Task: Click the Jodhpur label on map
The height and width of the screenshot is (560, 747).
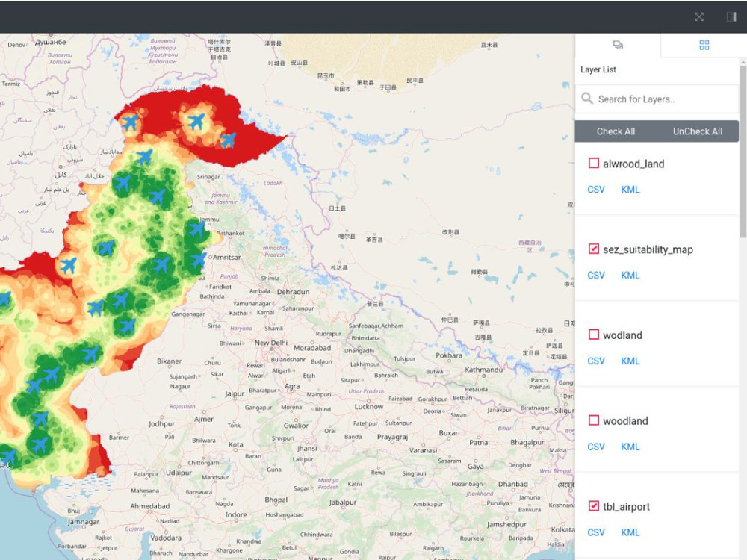Action: 161,424
